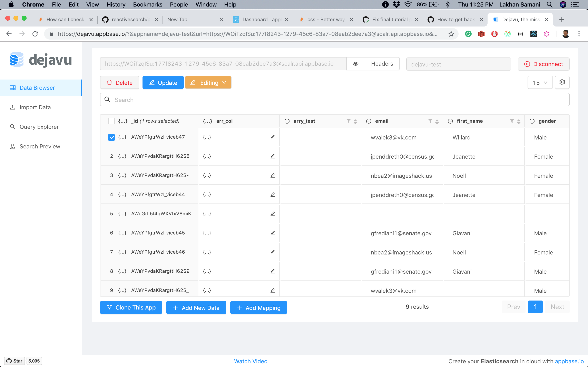Open the Editing mode dropdown

[208, 82]
